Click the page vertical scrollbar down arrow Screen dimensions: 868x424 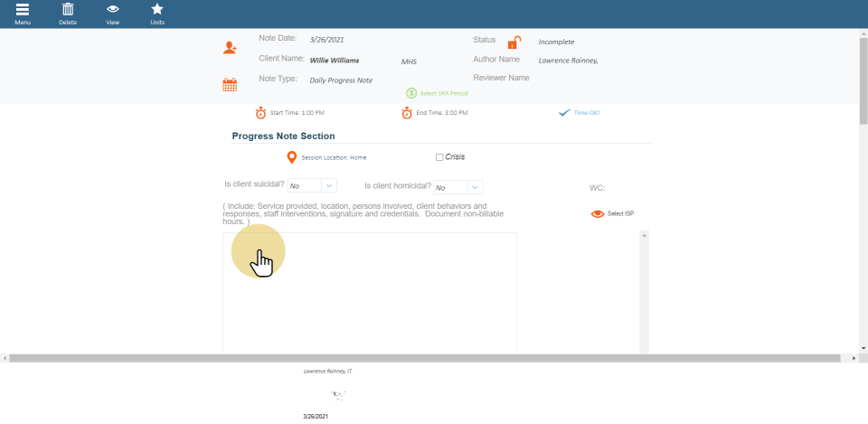point(863,348)
